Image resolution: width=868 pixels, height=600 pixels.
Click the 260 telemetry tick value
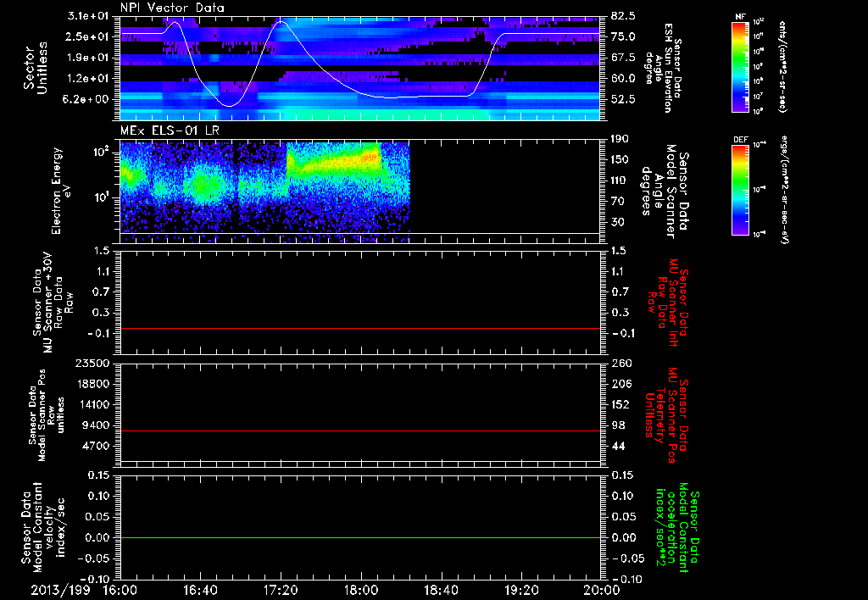(x=620, y=363)
